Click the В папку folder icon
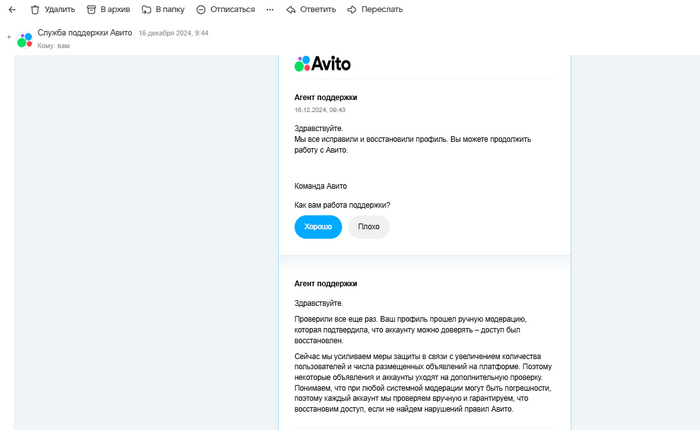Screen dimensions: 700x430 (146, 9)
